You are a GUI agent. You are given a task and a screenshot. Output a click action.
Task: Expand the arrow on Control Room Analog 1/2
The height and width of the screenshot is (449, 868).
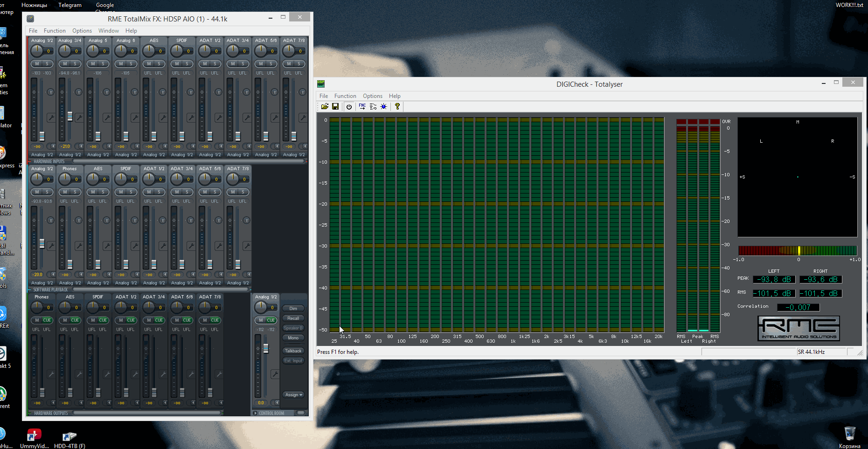tap(277, 403)
